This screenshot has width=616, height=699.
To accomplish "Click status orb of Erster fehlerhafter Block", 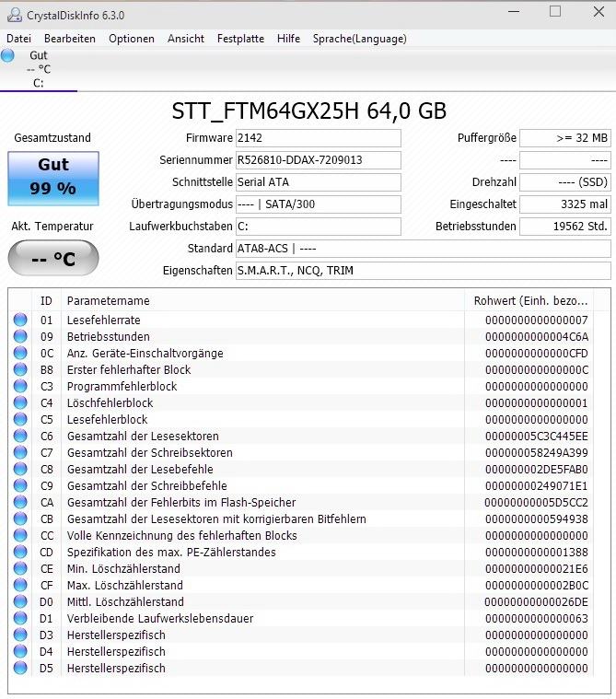I will coord(20,369).
